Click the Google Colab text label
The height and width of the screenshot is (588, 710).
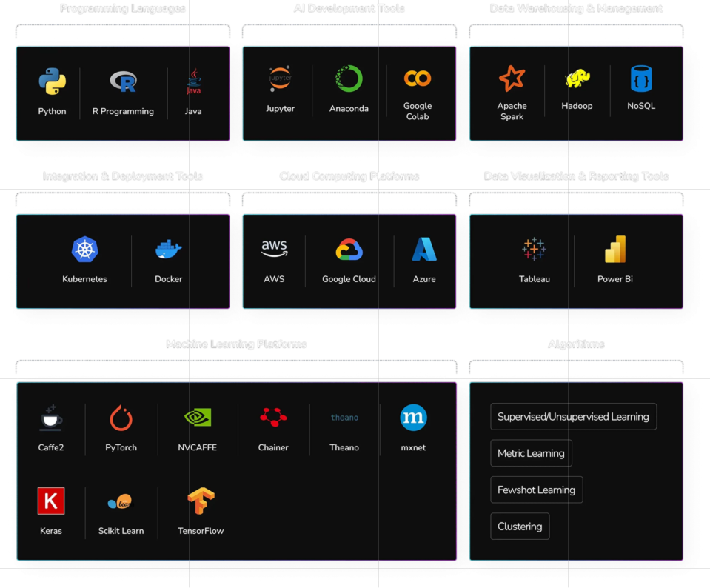click(x=418, y=111)
